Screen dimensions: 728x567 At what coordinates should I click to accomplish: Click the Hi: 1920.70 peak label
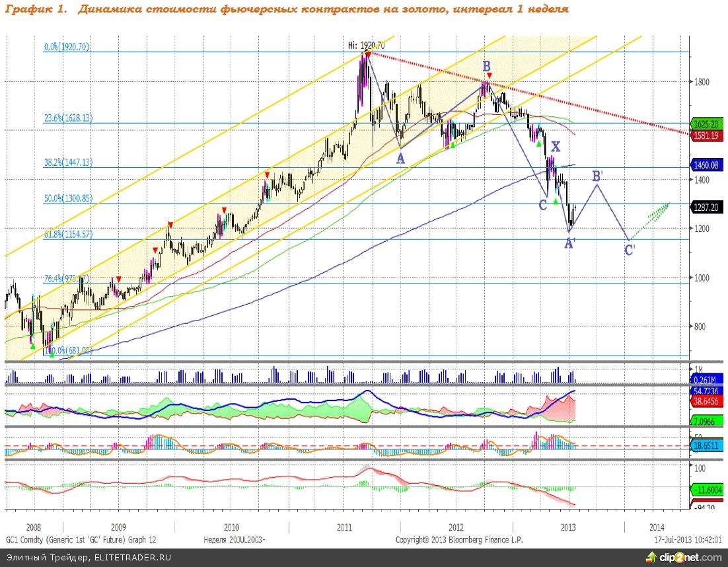366,45
